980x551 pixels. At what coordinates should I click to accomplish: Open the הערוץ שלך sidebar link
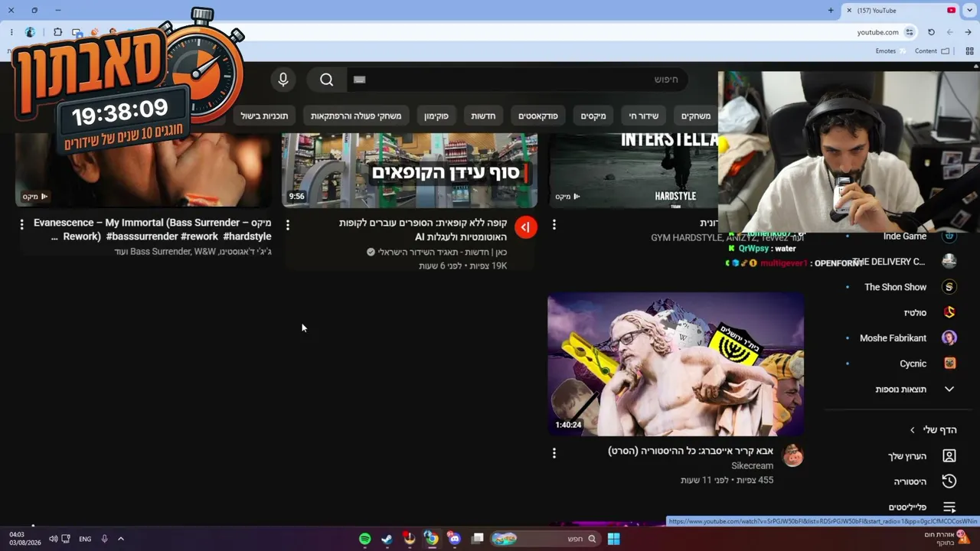click(x=907, y=456)
